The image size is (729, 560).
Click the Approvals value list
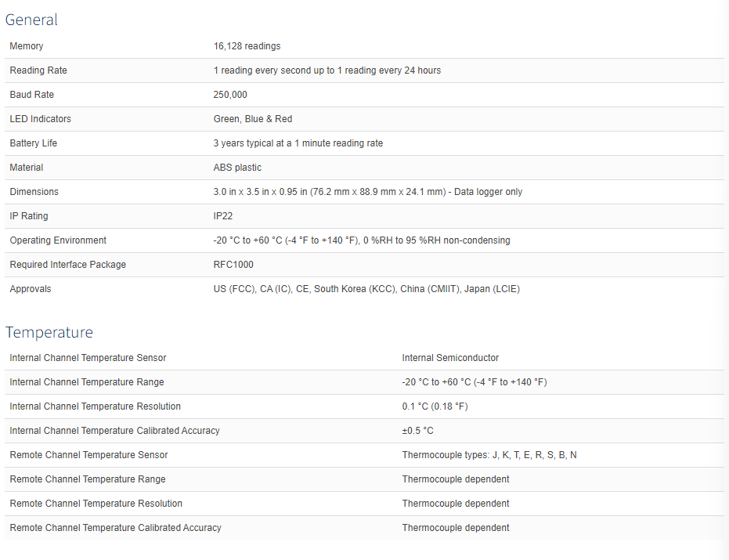(366, 289)
